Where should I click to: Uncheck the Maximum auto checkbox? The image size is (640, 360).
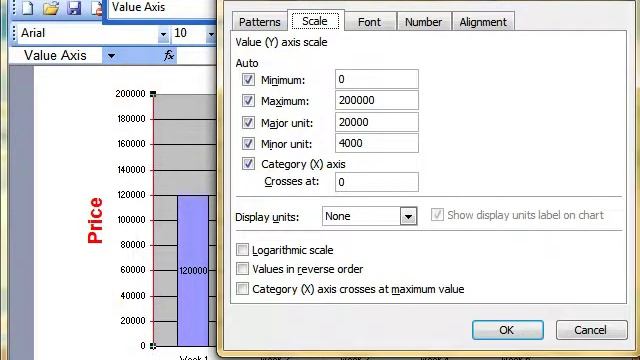[x=248, y=100]
